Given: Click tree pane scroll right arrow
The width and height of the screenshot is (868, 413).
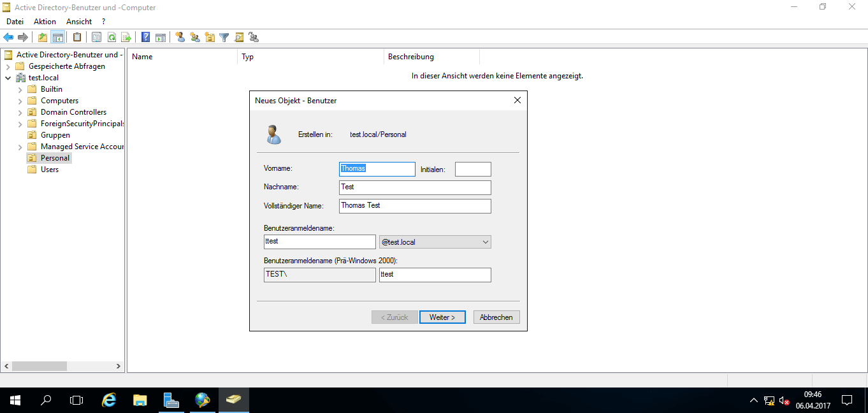Looking at the screenshot, I should (x=119, y=366).
